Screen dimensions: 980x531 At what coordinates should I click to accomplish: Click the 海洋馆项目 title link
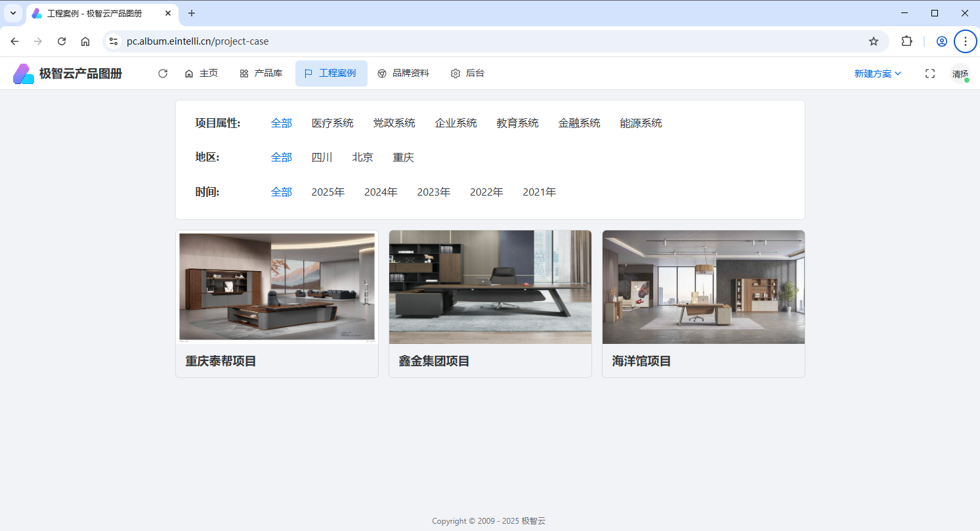[x=641, y=361]
